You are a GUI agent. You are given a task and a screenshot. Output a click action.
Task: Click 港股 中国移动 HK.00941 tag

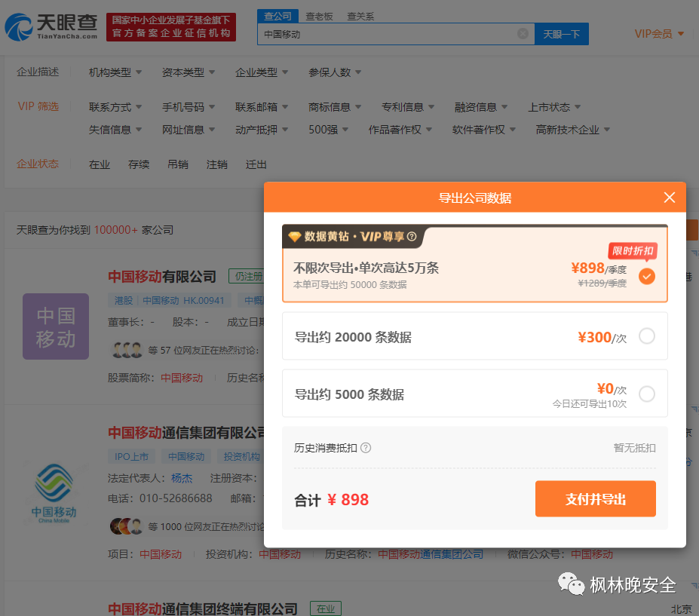click(x=170, y=300)
